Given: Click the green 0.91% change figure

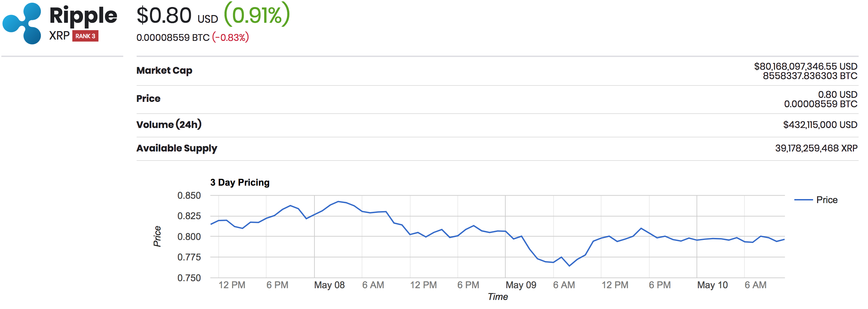Looking at the screenshot, I should coord(257,15).
